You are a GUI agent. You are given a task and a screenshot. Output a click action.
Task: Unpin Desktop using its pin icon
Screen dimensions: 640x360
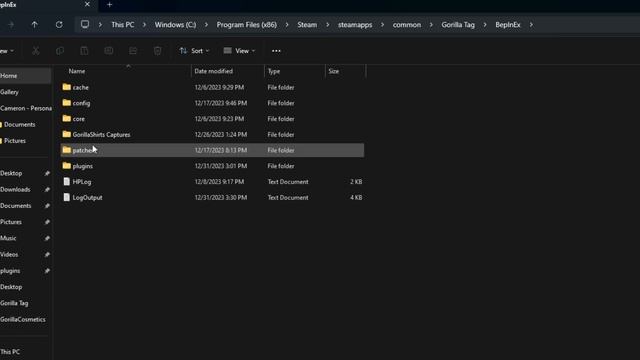pos(47,173)
